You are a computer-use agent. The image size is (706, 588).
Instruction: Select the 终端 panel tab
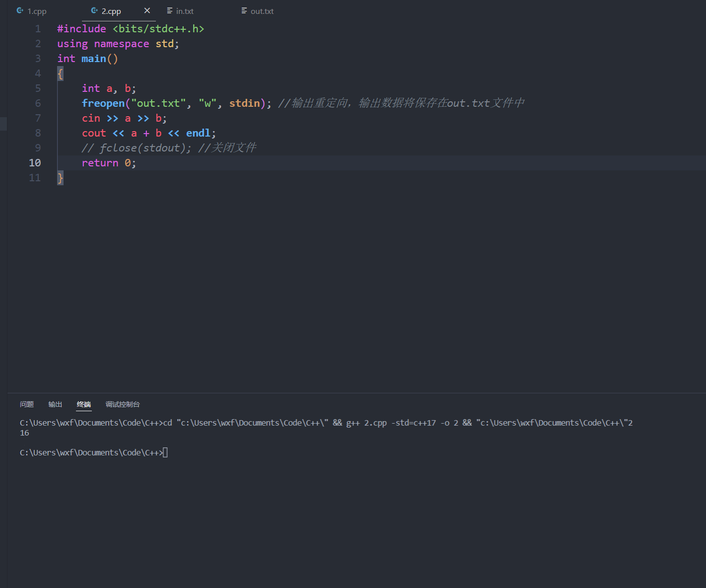coord(83,404)
